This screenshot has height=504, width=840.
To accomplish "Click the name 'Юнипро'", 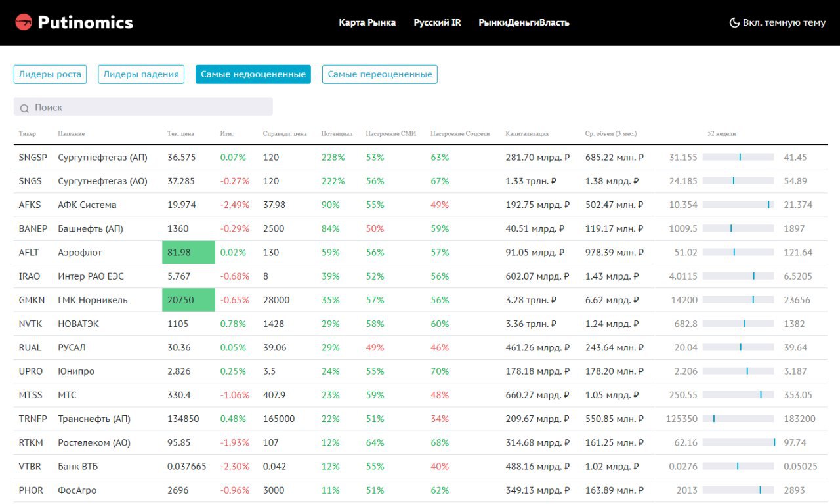I will (x=76, y=371).
